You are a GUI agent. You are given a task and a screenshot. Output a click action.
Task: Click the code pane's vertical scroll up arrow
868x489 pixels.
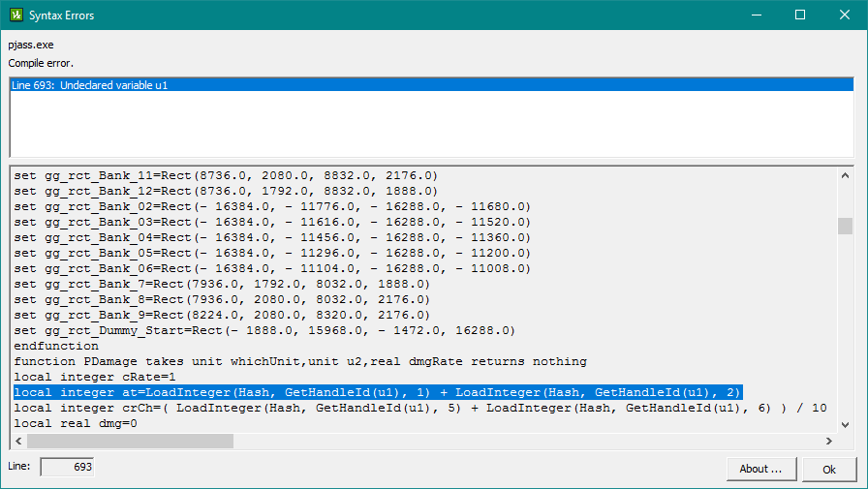(x=845, y=176)
